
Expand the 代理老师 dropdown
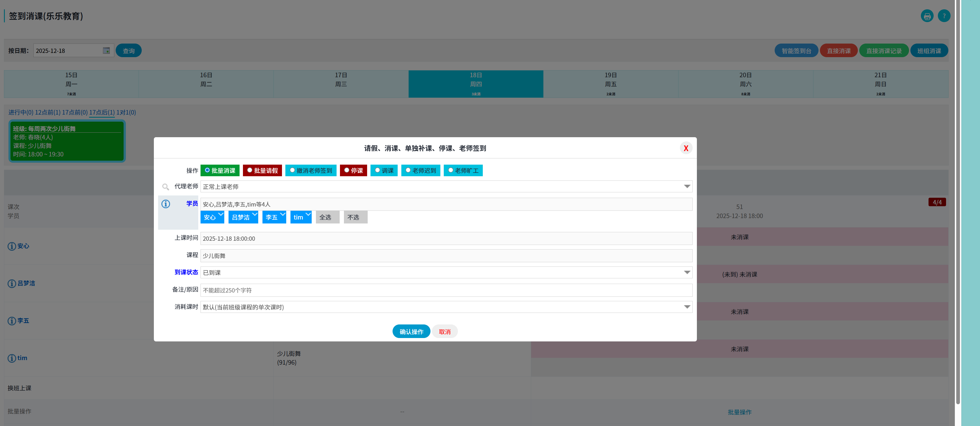[687, 186]
